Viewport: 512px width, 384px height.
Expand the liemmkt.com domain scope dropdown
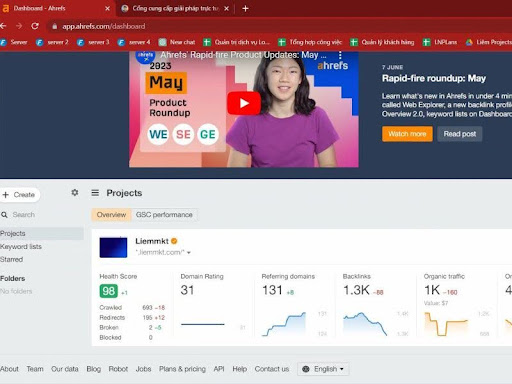pos(163,252)
